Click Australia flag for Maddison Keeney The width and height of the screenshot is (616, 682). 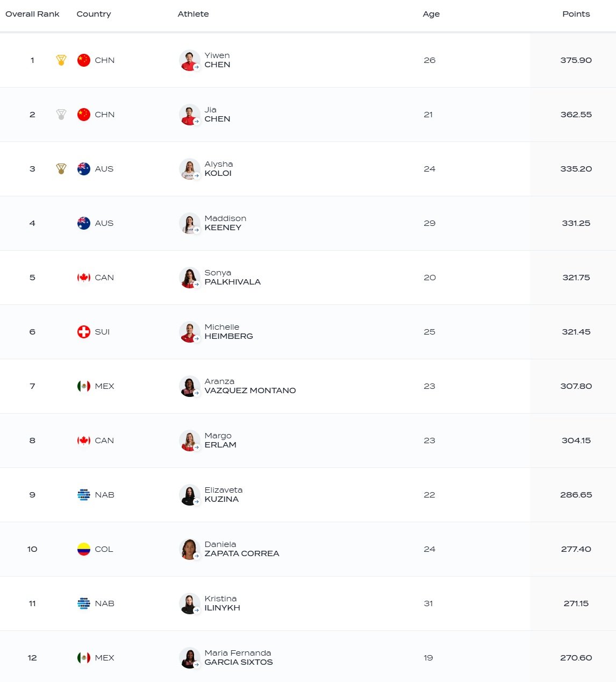[x=84, y=223]
